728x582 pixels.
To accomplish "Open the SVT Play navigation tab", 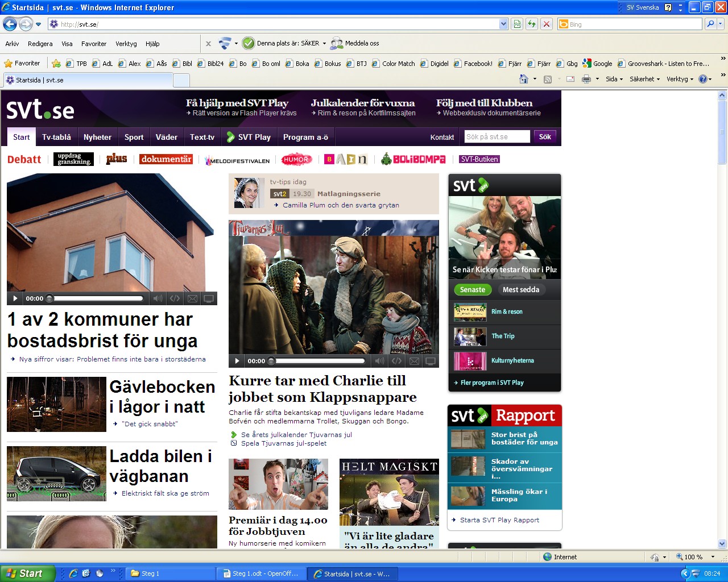I will pyautogui.click(x=249, y=137).
